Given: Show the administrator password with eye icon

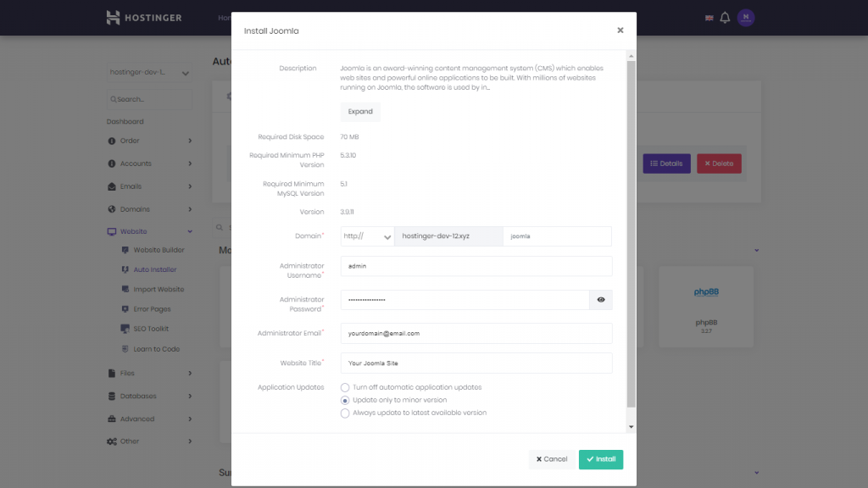Looking at the screenshot, I should coord(600,300).
